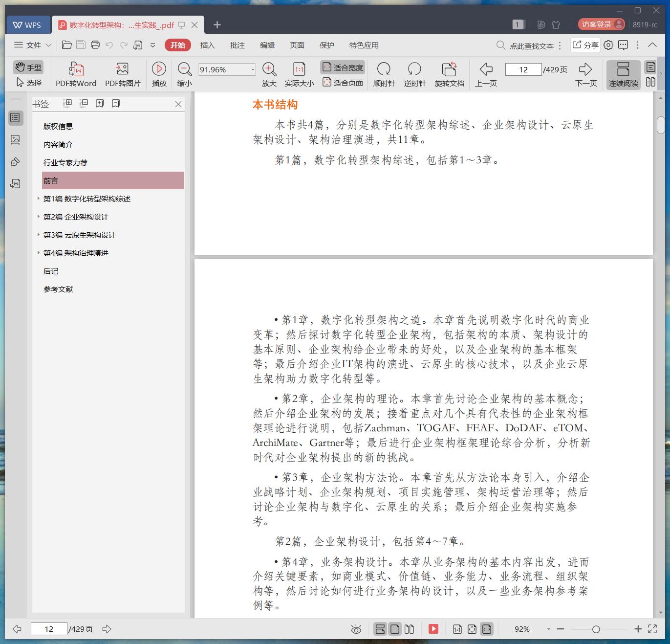Expand 第3编 云原生架构设计 bookmark
The image size is (670, 644).
39,235
